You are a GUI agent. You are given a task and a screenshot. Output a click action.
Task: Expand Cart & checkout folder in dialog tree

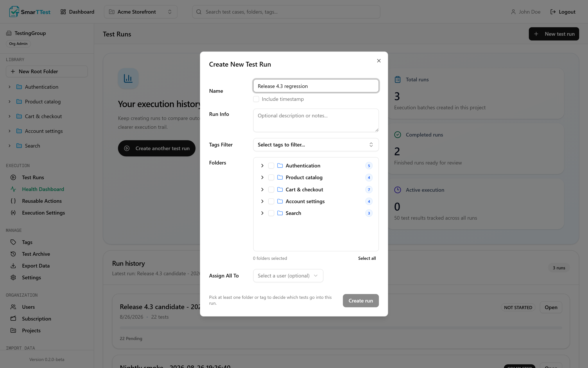(x=262, y=189)
